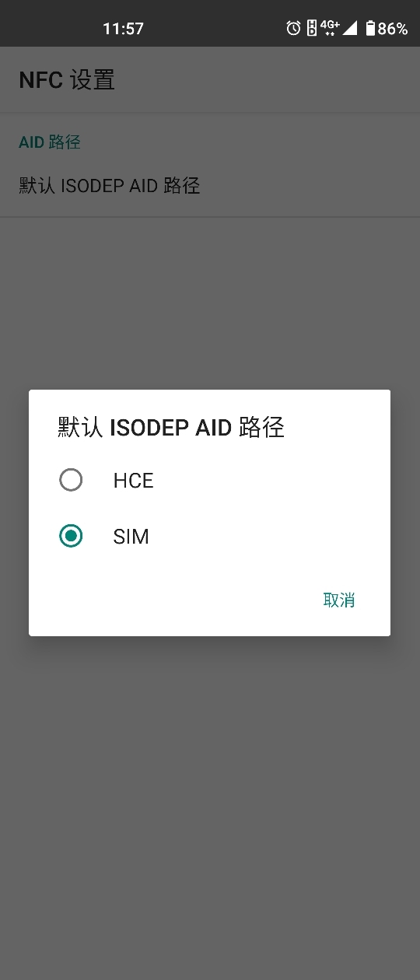Tap dimmed backdrop between settings row and dialog
This screenshot has height=980, width=420.
[x=210, y=303]
